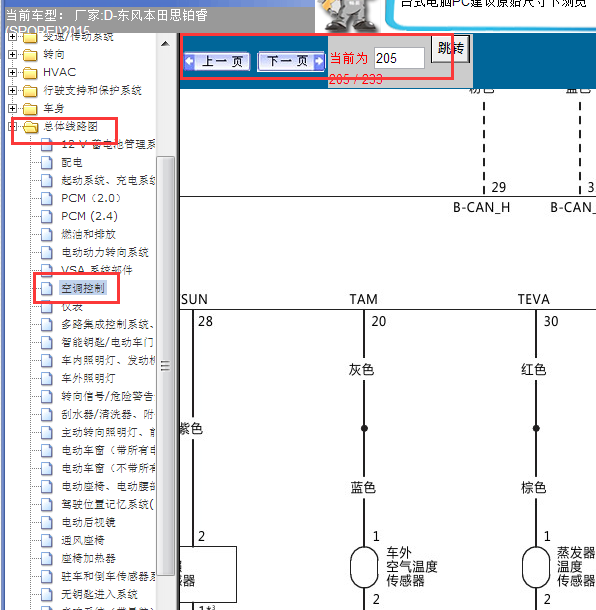Expand the 行驶支持和保护系统 folder node

point(12,90)
